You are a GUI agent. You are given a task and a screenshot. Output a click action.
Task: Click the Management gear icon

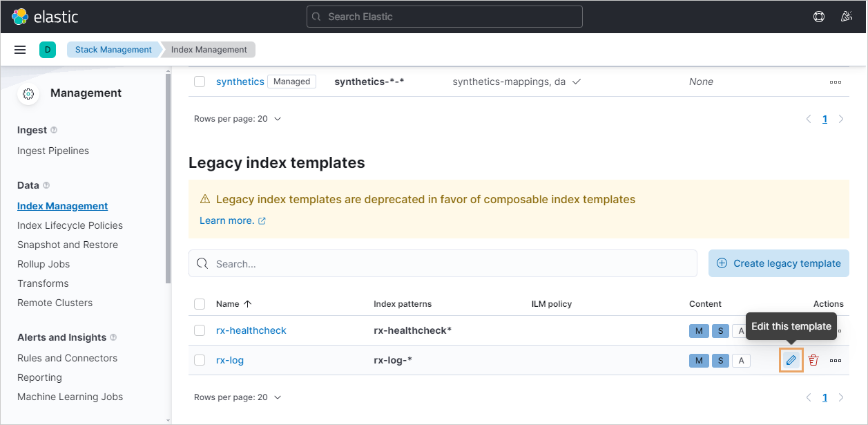tap(28, 93)
